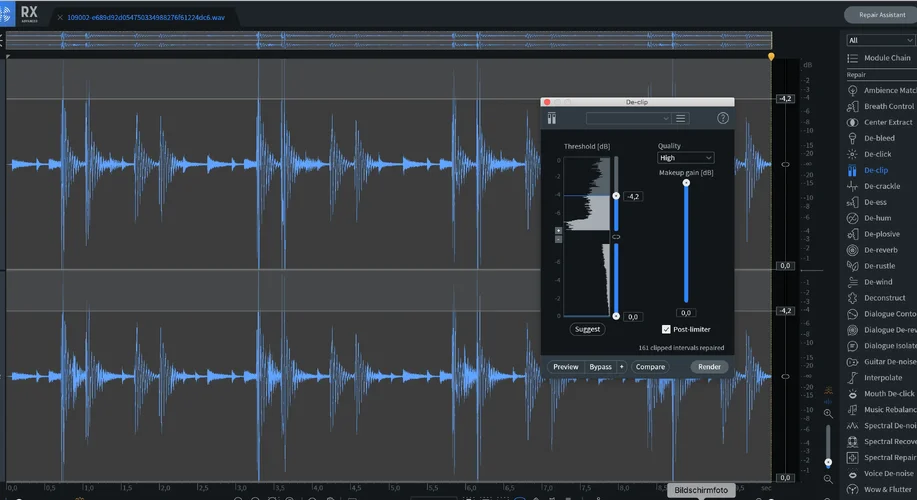
Task: Expand the De-clip preset dropdown
Action: 628,118
